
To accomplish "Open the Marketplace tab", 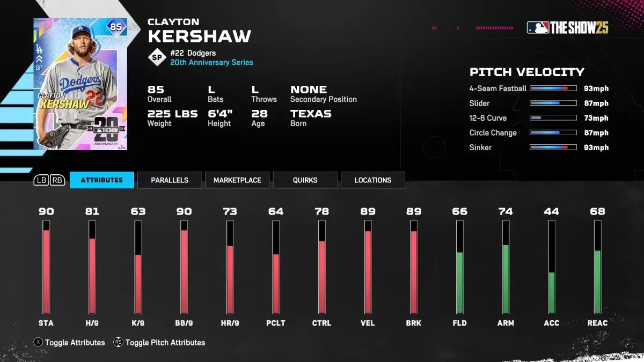I will pyautogui.click(x=237, y=180).
